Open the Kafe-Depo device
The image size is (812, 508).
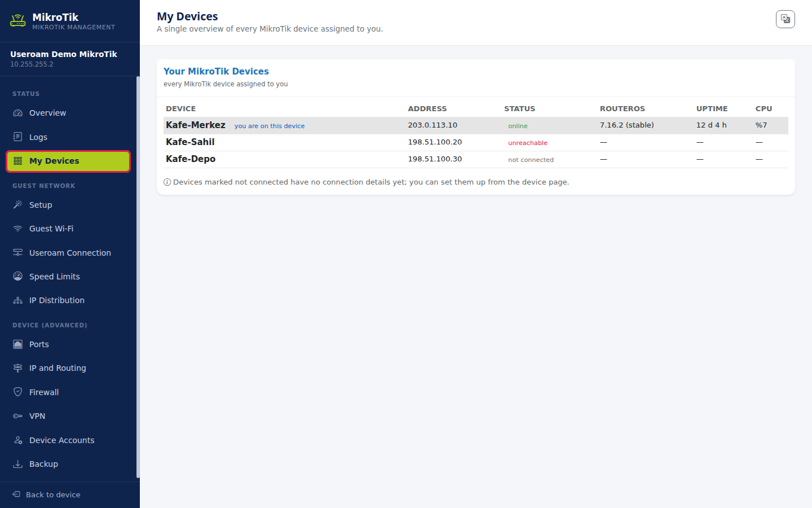tap(191, 159)
